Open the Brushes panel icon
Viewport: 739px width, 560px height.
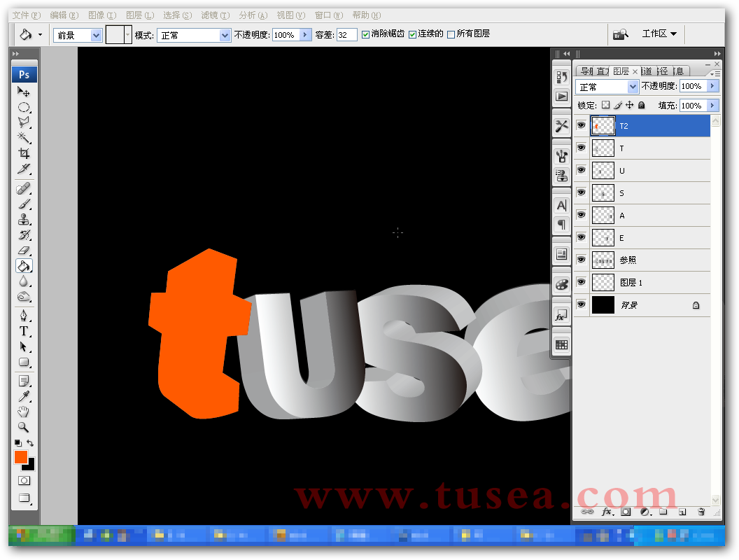click(561, 155)
